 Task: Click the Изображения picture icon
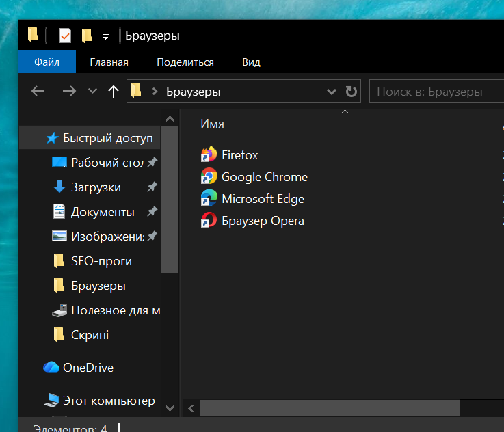pyautogui.click(x=59, y=236)
